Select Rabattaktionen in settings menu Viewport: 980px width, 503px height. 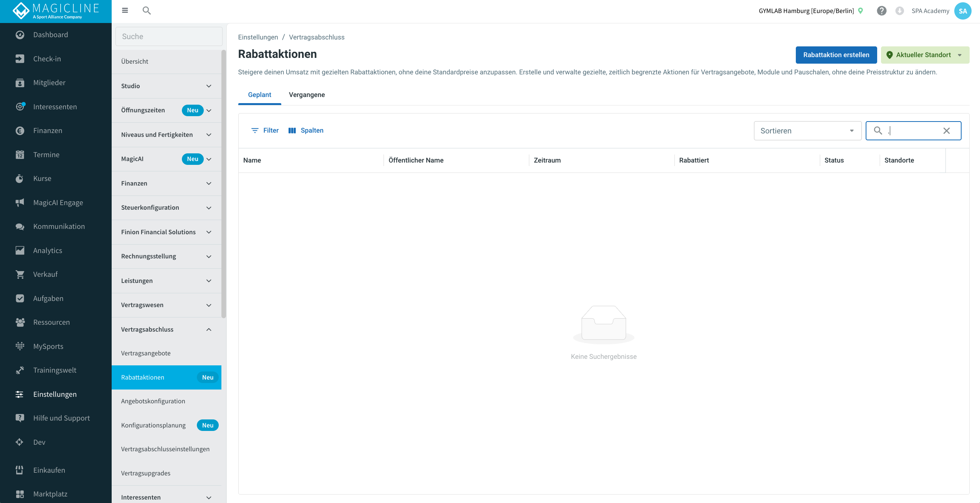167,377
